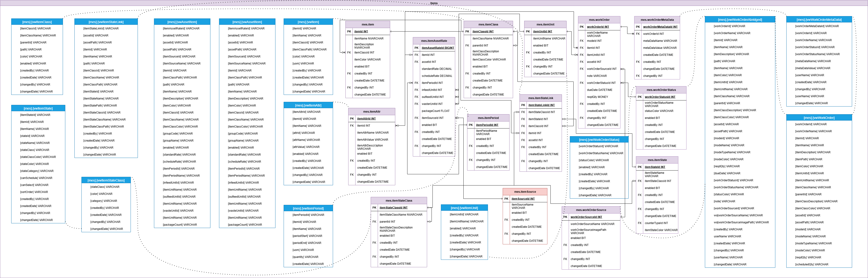
Task: Select the counterTypeId INT foreign key
Action: click(657, 223)
